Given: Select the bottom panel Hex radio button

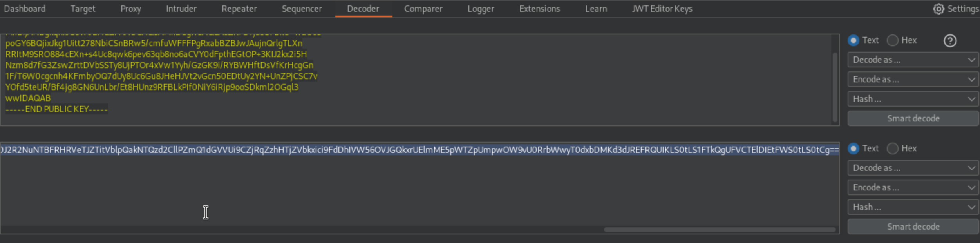Looking at the screenshot, I should [892, 149].
